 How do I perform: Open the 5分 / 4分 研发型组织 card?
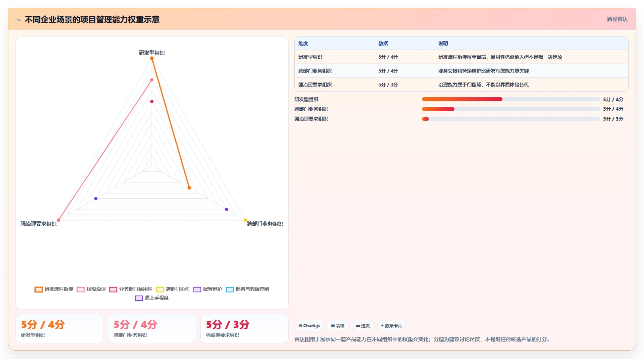pyautogui.click(x=59, y=328)
